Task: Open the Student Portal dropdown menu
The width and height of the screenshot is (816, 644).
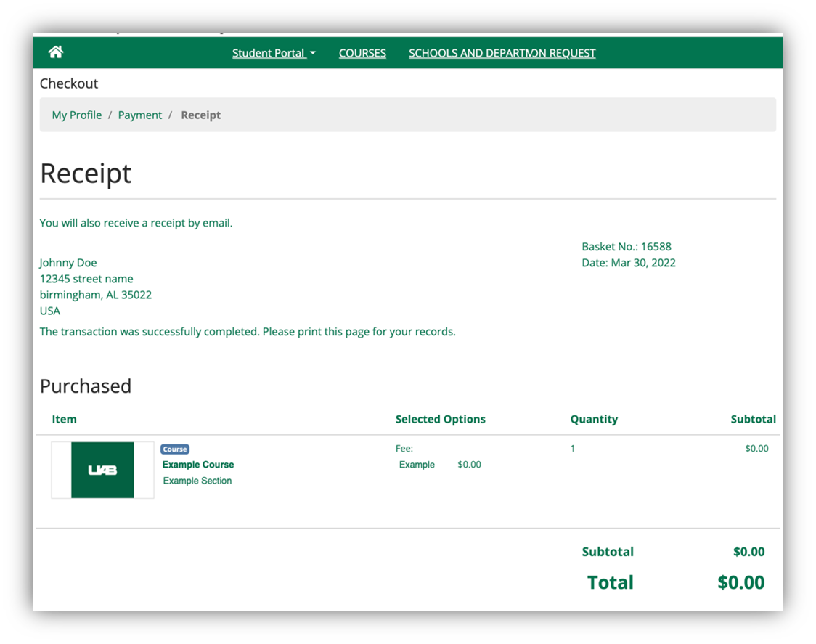Action: pyautogui.click(x=274, y=53)
